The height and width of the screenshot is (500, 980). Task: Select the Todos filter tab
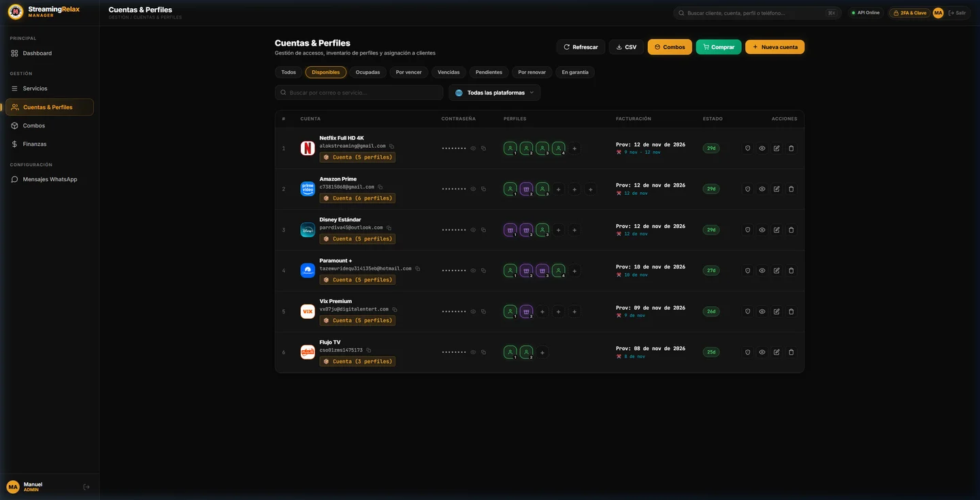[x=289, y=72]
